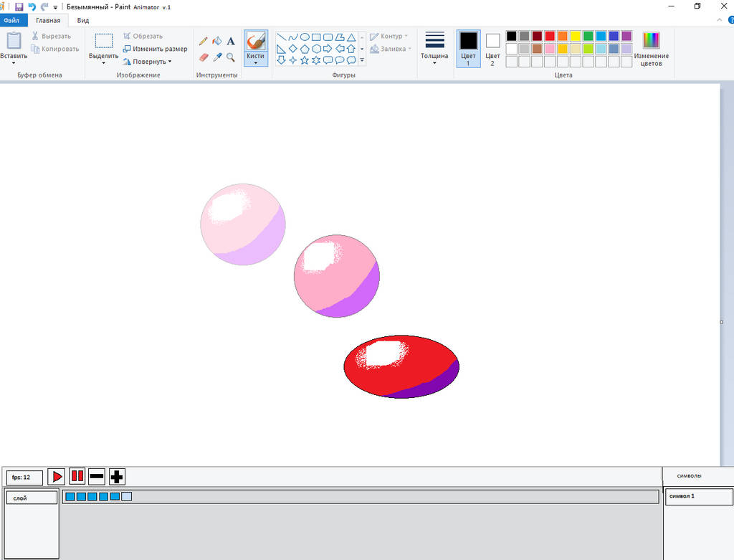
Task: Switch to the Home (Главная) tab
Action: point(48,20)
